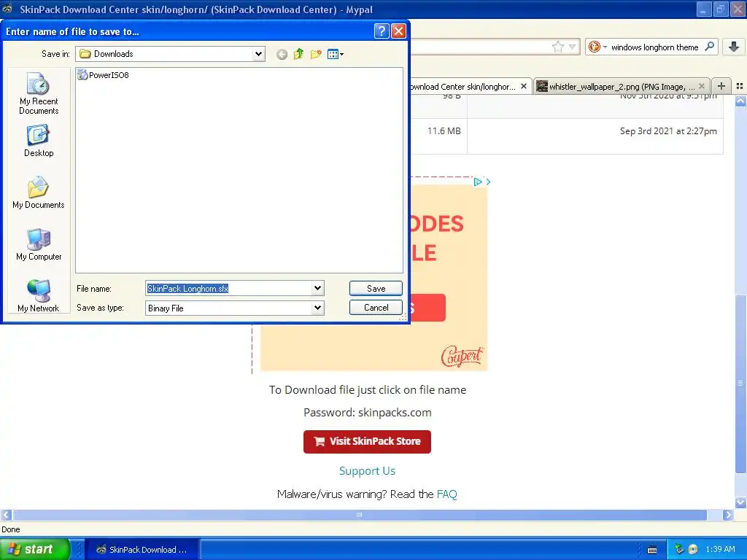The image size is (747, 560).
Task: Open the FAQ link
Action: pyautogui.click(x=447, y=494)
